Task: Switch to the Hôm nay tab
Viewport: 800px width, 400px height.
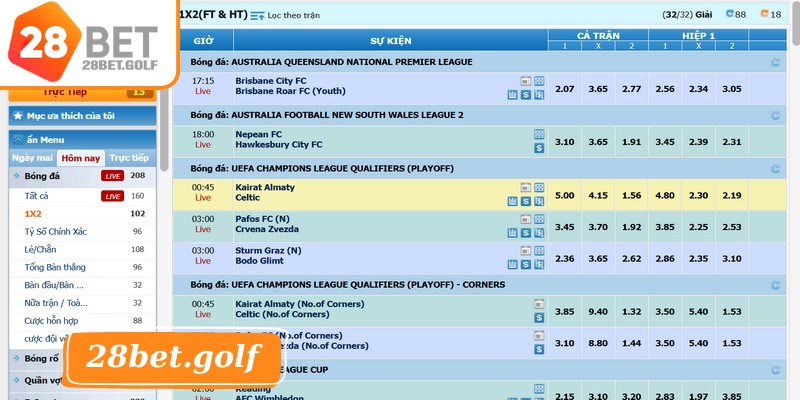Action: 81,158
